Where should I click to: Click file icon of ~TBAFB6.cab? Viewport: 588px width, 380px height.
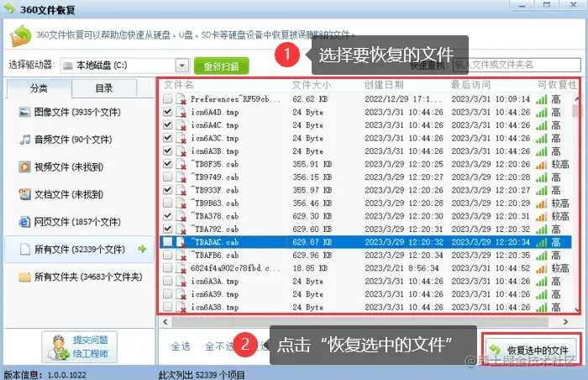click(x=181, y=255)
